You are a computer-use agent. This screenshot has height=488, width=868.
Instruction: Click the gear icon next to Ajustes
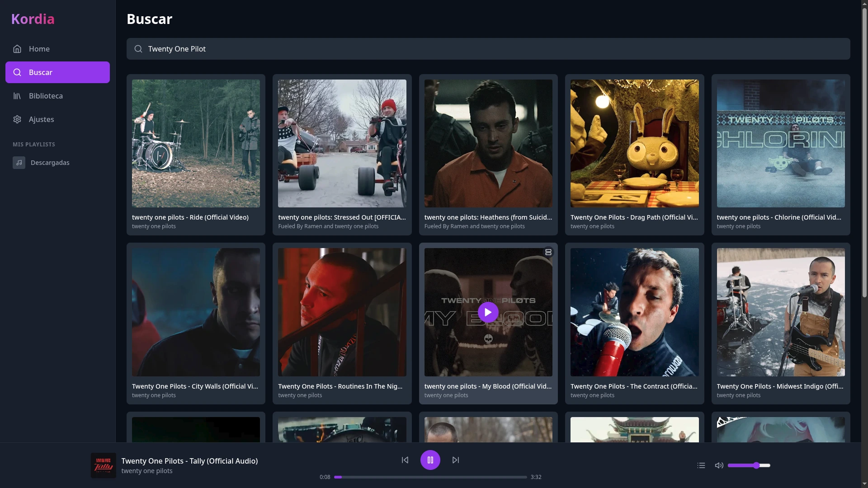[17, 119]
